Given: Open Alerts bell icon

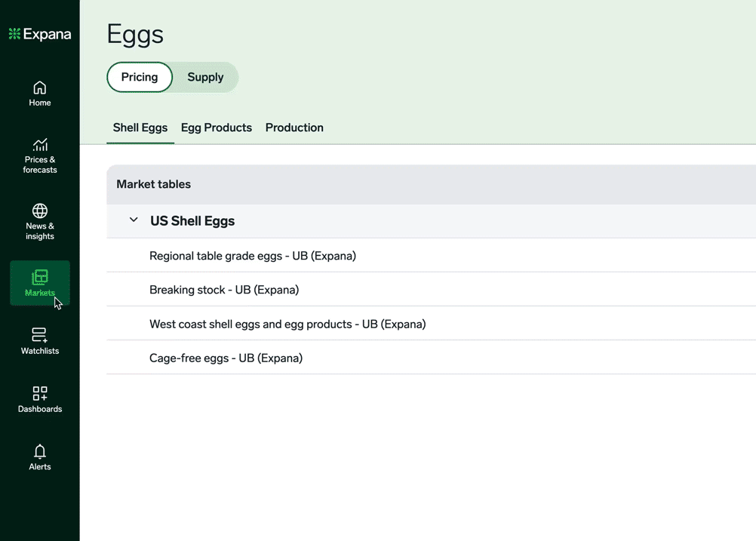Looking at the screenshot, I should click(x=39, y=452).
